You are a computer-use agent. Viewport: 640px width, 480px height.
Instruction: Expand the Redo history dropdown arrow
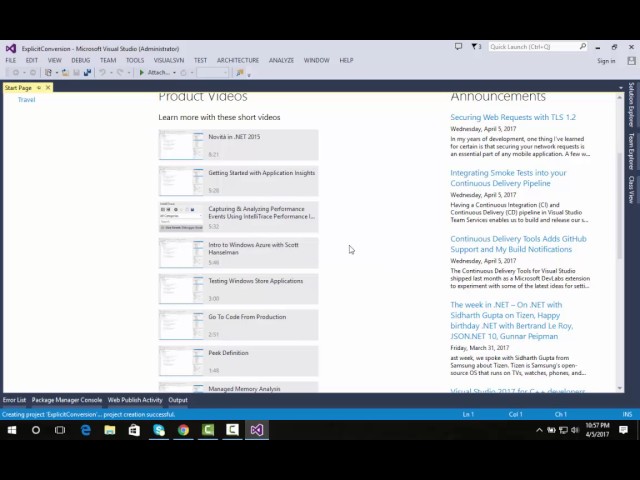[129, 73]
